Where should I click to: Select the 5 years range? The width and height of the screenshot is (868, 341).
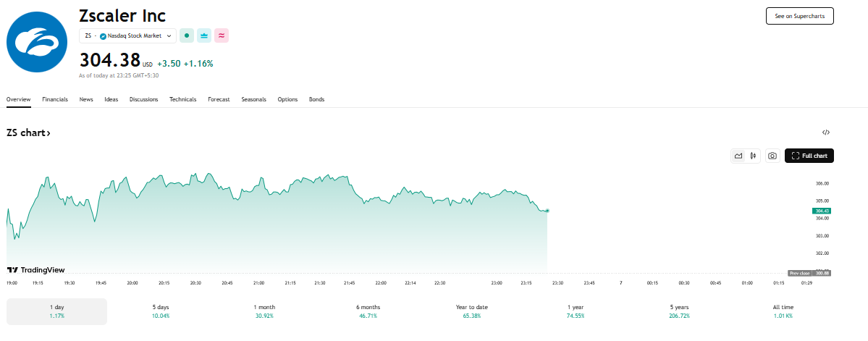[x=679, y=311]
